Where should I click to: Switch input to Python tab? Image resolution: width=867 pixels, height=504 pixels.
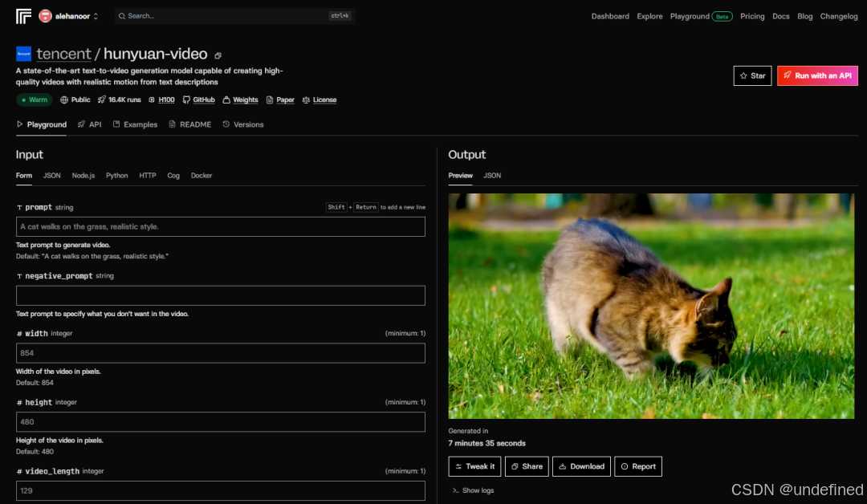(116, 176)
